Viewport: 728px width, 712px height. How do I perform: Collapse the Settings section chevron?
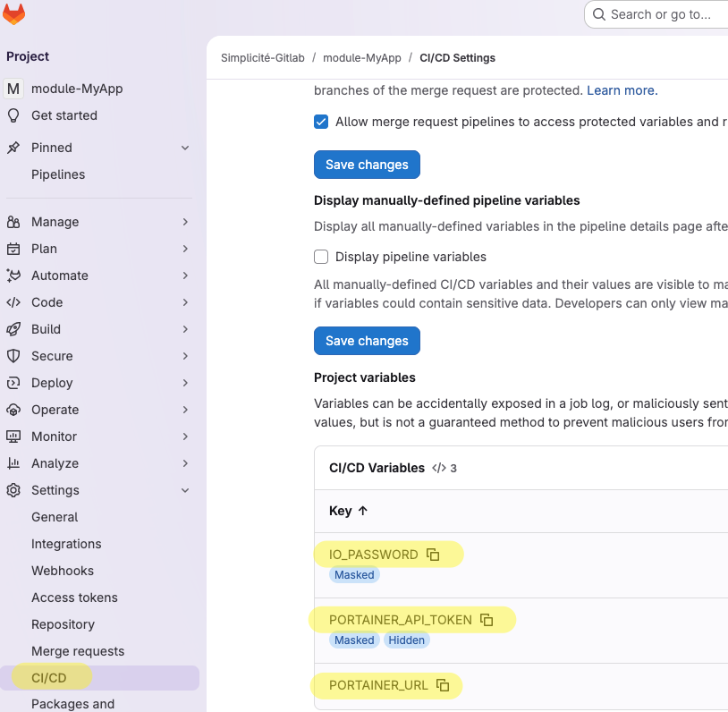(185, 490)
